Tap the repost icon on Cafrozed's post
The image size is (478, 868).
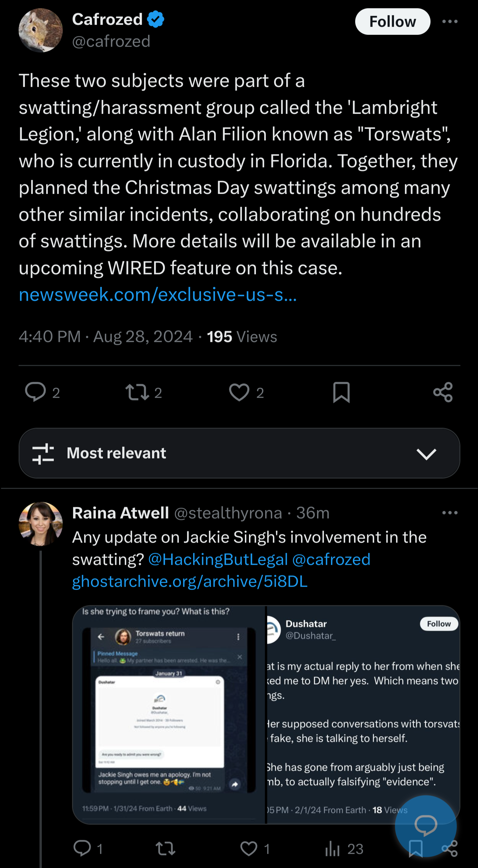[137, 392]
